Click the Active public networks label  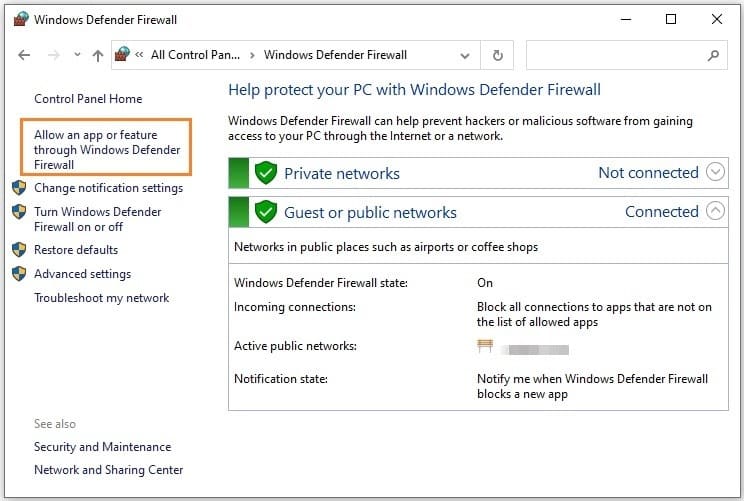(x=295, y=346)
